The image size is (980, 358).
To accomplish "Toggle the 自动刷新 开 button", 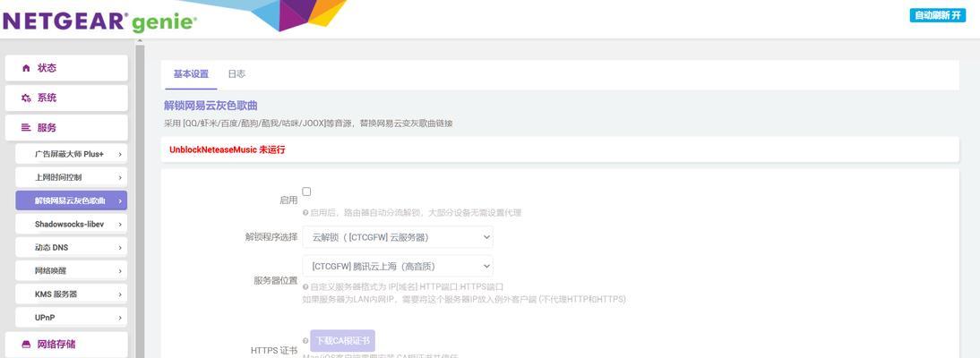I will 938,15.
